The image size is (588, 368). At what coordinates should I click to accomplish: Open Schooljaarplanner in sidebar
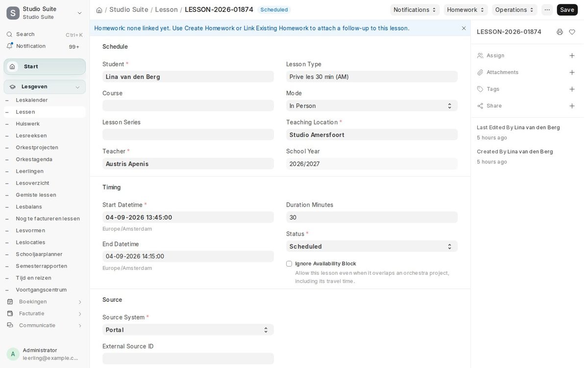(x=39, y=254)
